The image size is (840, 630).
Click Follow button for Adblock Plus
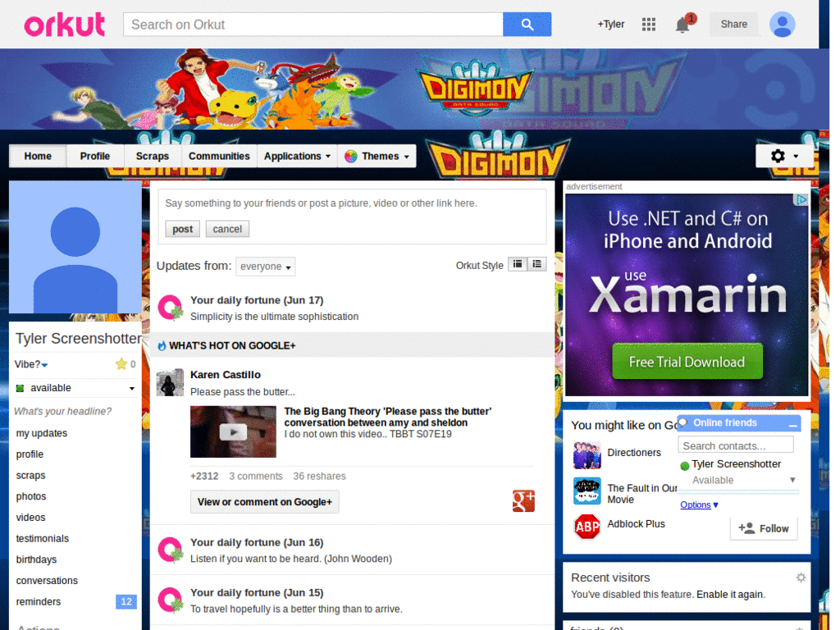(x=764, y=528)
